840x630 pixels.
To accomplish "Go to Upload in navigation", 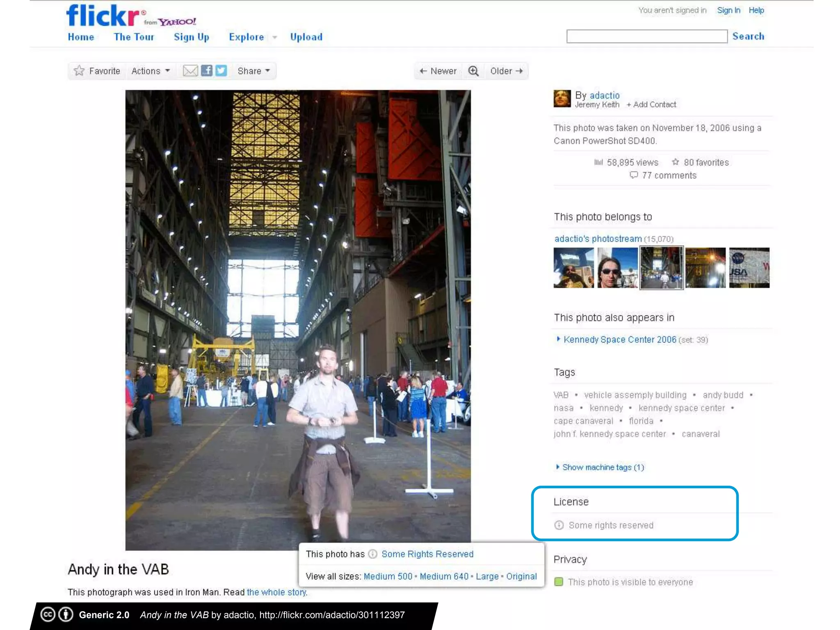I will point(306,37).
